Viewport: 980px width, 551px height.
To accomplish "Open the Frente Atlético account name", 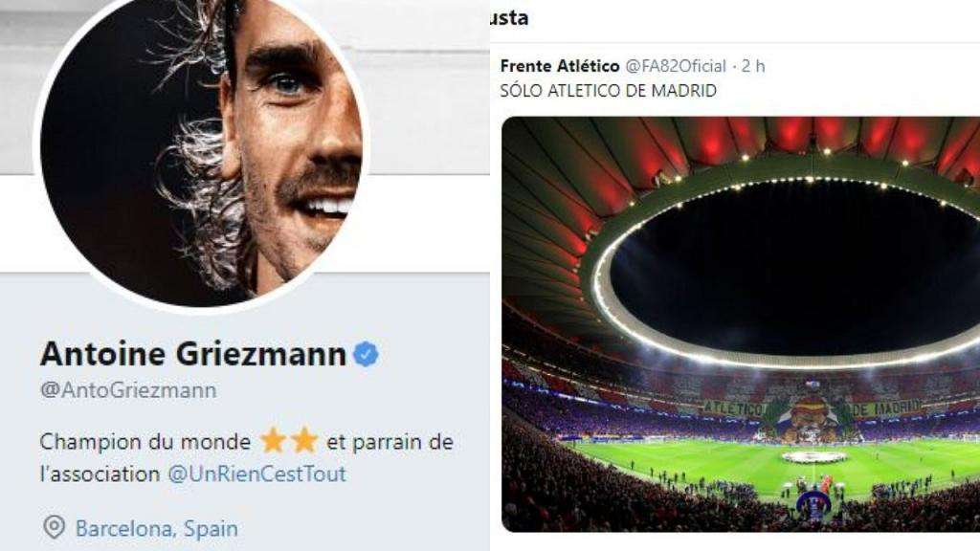I will (560, 66).
